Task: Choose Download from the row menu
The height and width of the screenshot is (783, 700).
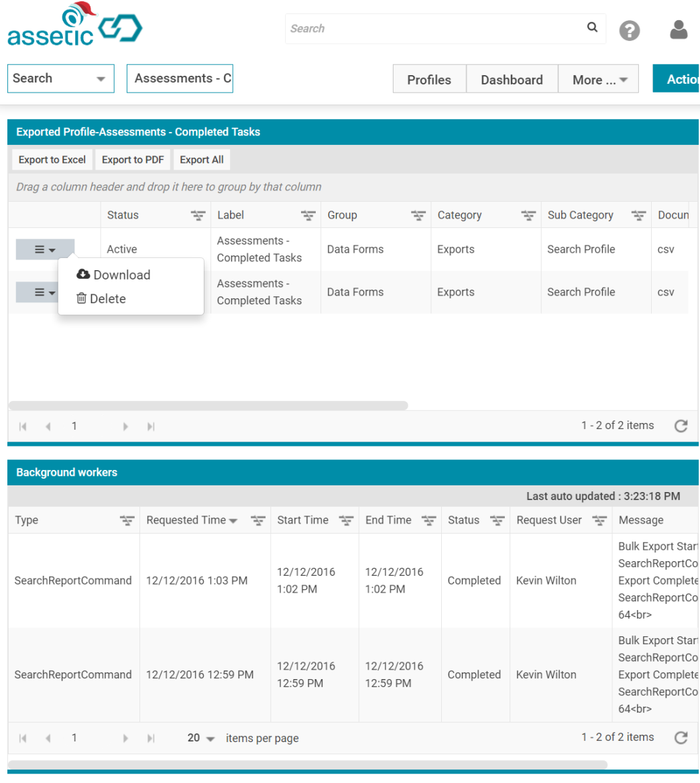Action: tap(113, 275)
